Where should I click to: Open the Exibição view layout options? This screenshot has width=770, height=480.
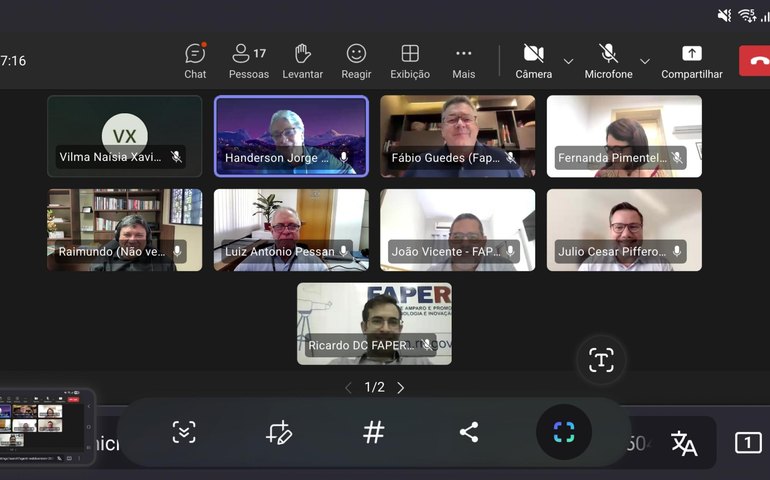click(x=410, y=60)
